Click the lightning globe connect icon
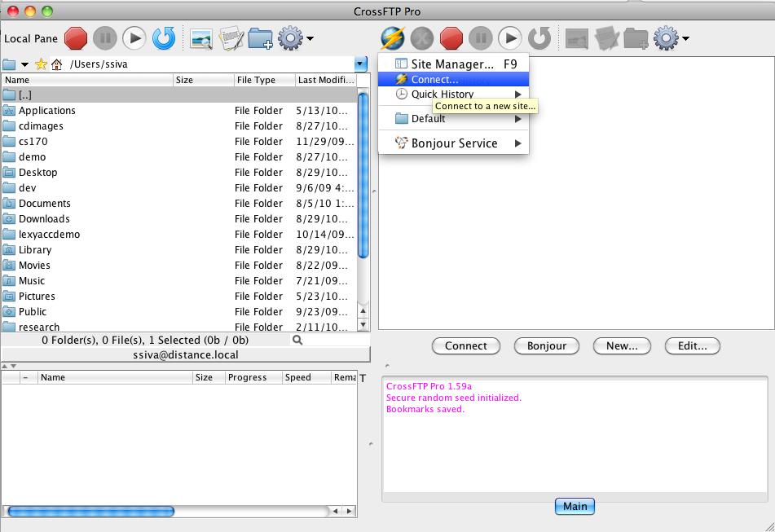The width and height of the screenshot is (775, 532). (x=393, y=38)
